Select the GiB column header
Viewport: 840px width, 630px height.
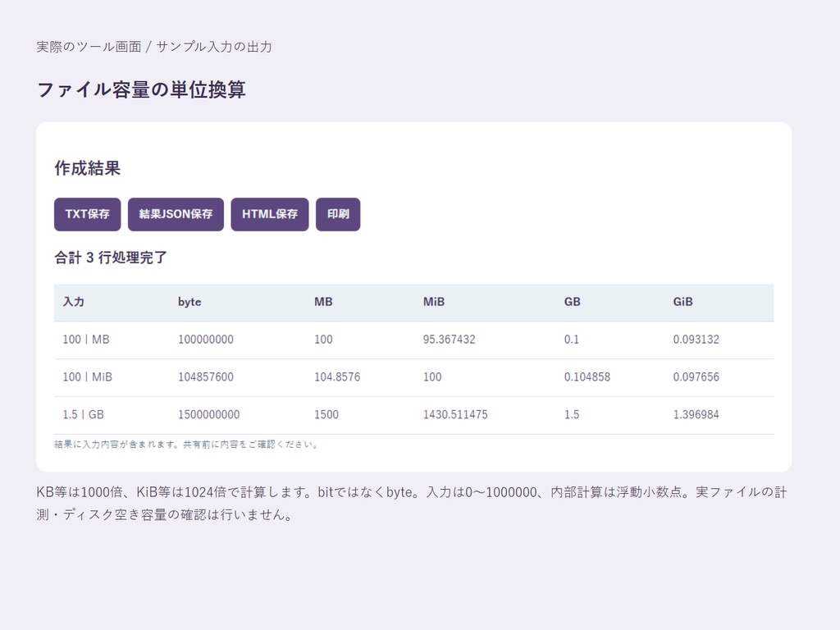coord(682,302)
